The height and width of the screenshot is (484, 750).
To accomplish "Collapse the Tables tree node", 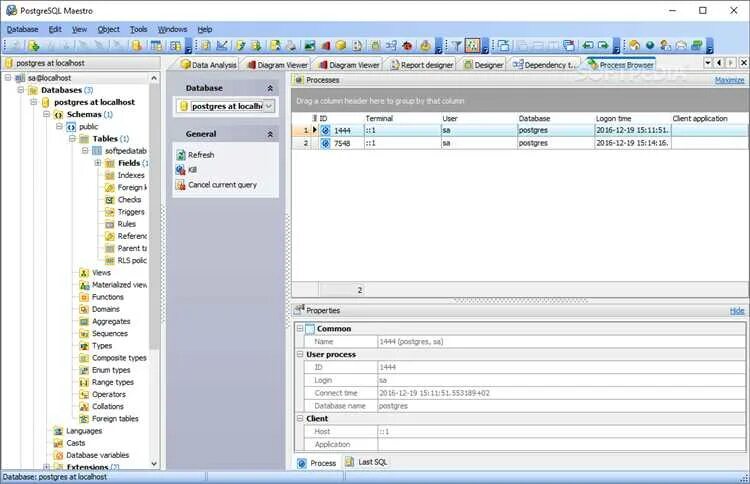I will pos(73,139).
